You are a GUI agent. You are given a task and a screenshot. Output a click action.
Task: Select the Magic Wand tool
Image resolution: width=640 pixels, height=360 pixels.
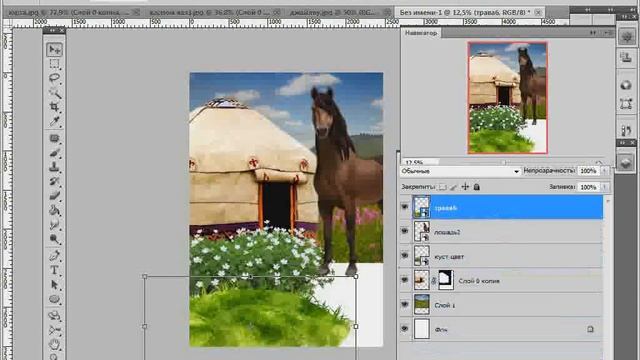point(54,93)
